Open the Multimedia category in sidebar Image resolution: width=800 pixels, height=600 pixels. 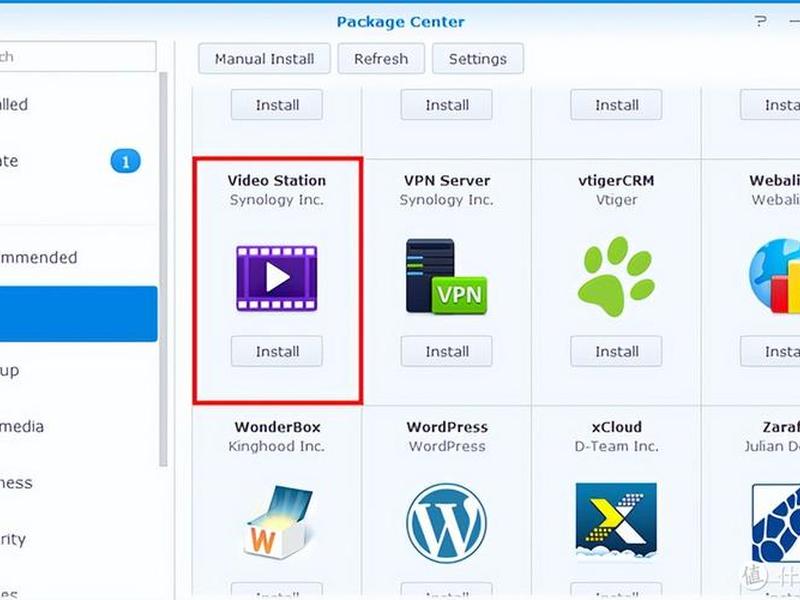pyautogui.click(x=77, y=427)
